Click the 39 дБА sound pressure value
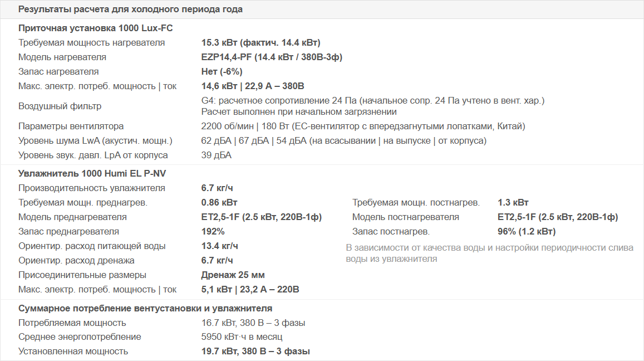The image size is (644, 361). [x=216, y=155]
